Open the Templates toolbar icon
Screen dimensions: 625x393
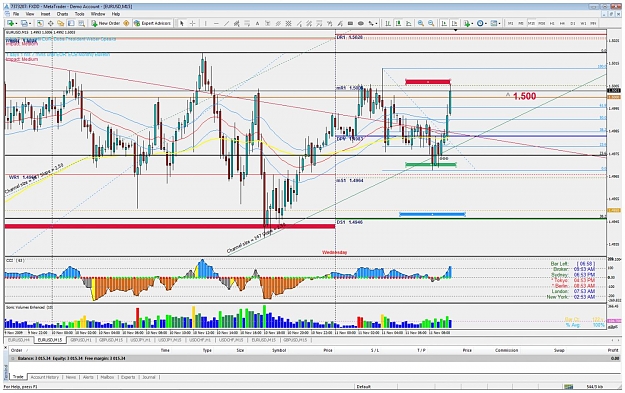493,23
